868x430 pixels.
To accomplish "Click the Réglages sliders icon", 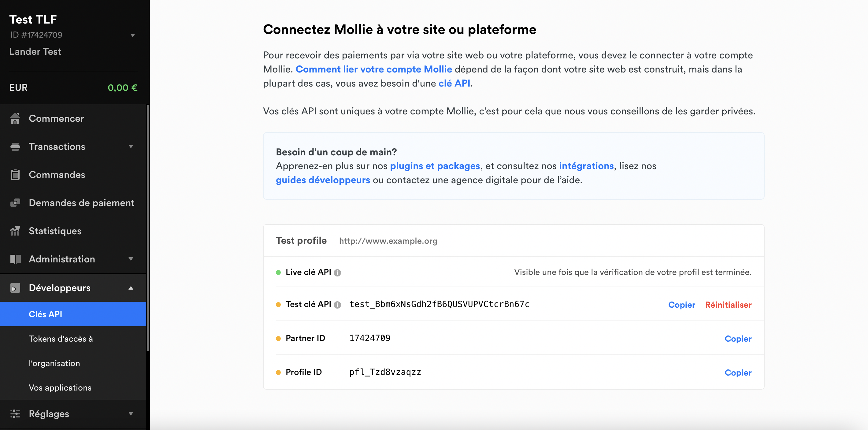I will pyautogui.click(x=15, y=414).
